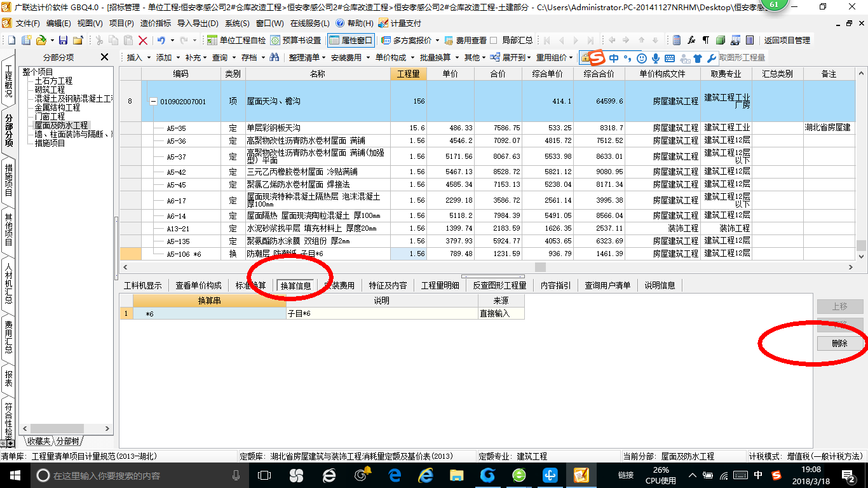Screen dimensions: 868x488
Task: Switch to 工程量明细 tab
Action: coord(440,285)
